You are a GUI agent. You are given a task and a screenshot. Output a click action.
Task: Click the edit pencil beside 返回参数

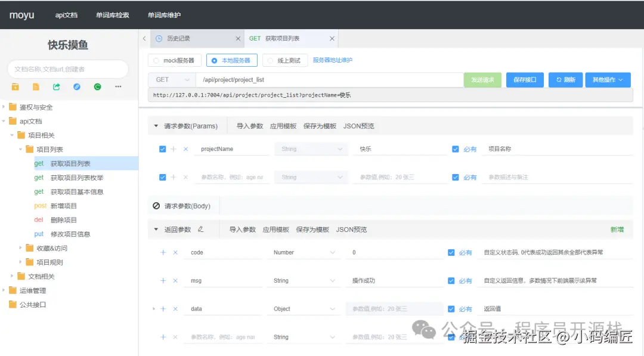tap(200, 229)
